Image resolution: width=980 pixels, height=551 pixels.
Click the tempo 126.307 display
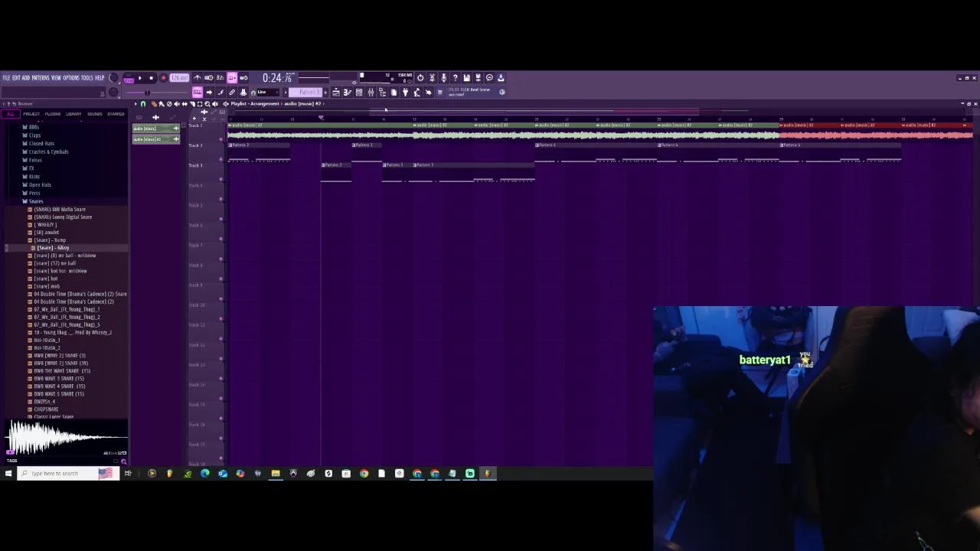(x=179, y=77)
